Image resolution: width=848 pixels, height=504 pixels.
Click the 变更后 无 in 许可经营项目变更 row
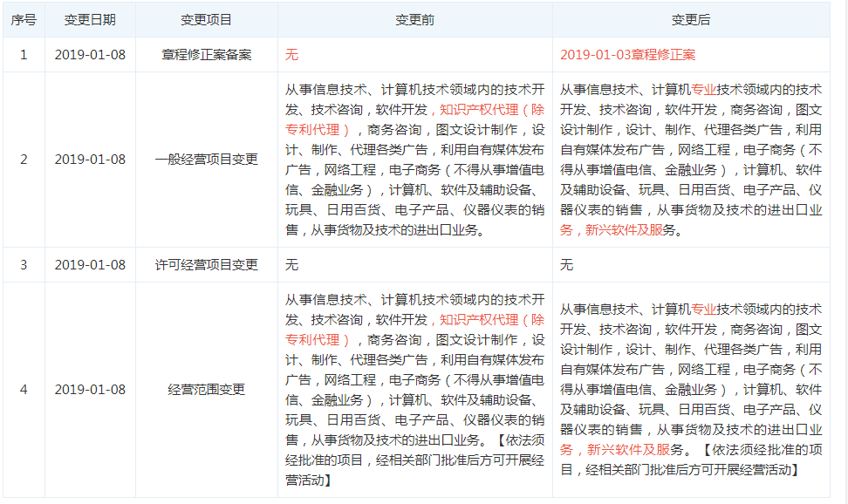tap(566, 264)
